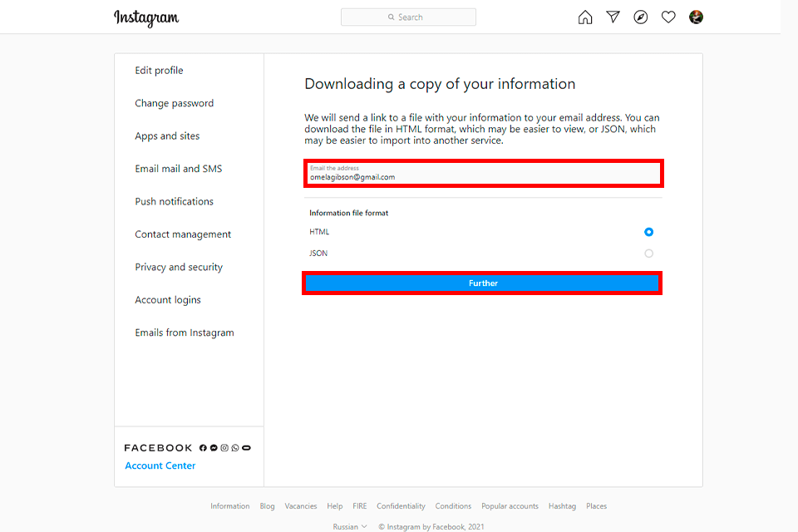This screenshot has width=798, height=532.
Task: Click the Instagram icon beside FACEBOOK
Action: tap(224, 448)
